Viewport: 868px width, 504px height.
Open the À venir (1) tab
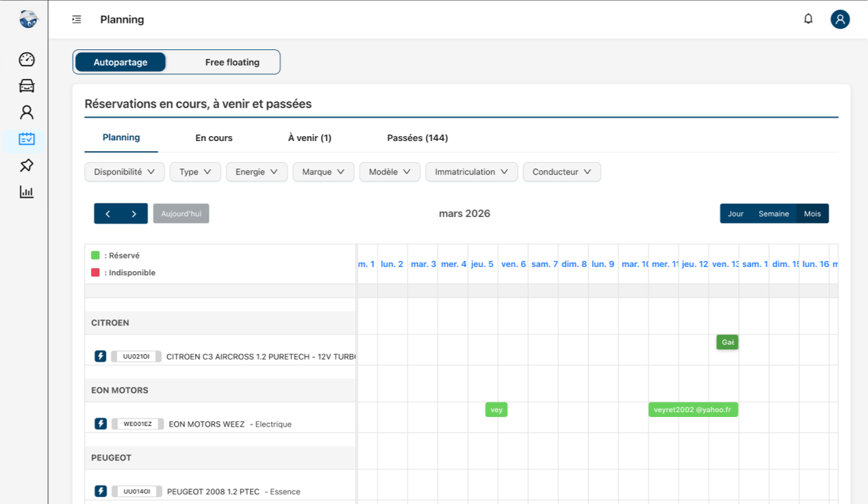309,138
